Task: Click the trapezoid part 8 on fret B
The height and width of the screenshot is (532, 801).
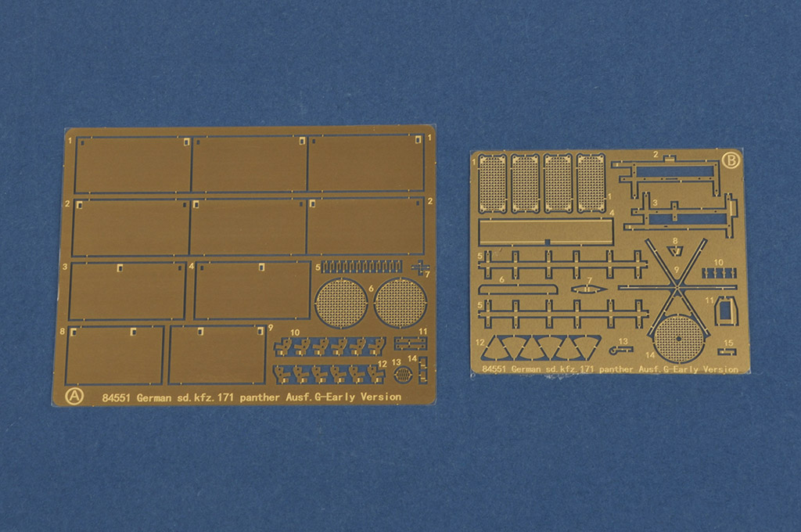Action: pyautogui.click(x=676, y=252)
